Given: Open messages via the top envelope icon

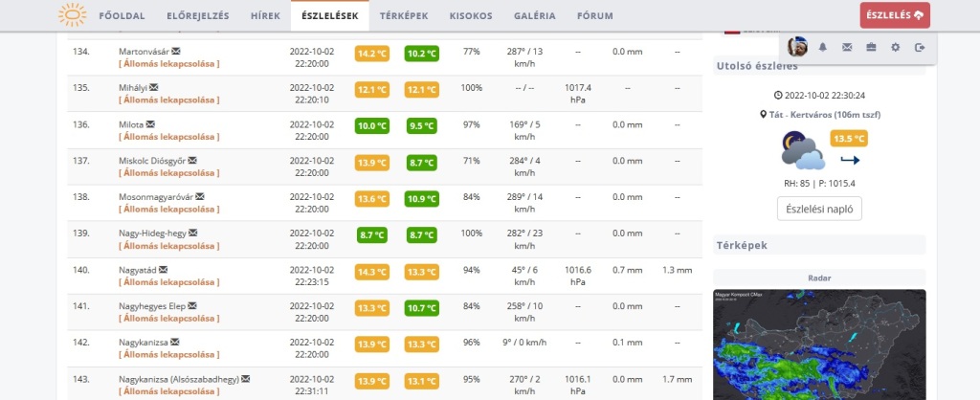Looking at the screenshot, I should [x=847, y=47].
